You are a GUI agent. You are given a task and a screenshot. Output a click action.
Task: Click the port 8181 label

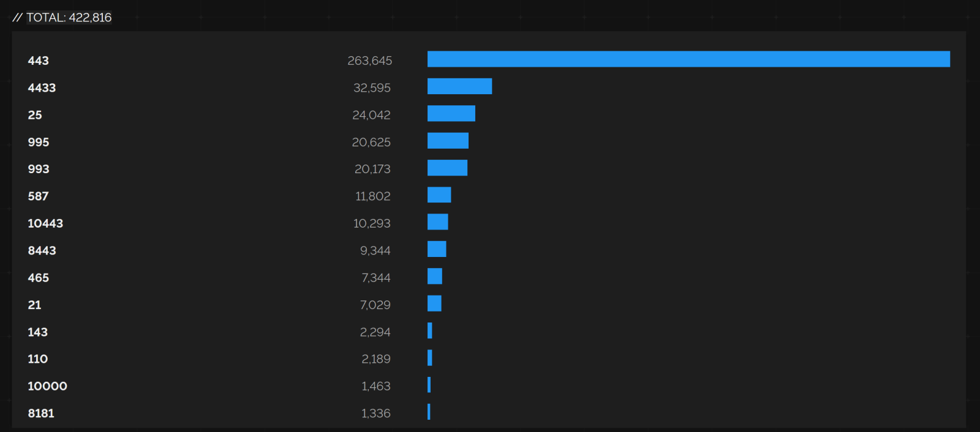pos(41,413)
